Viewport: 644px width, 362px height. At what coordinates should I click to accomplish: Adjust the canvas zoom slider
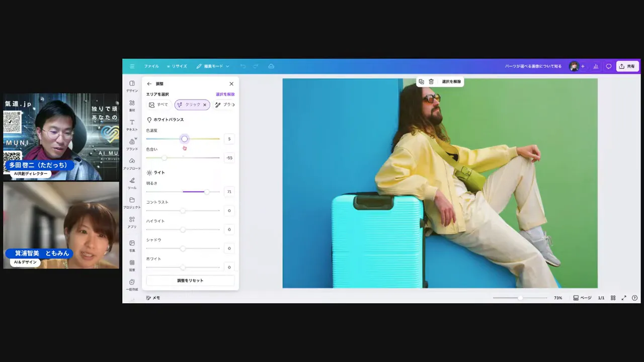520,298
